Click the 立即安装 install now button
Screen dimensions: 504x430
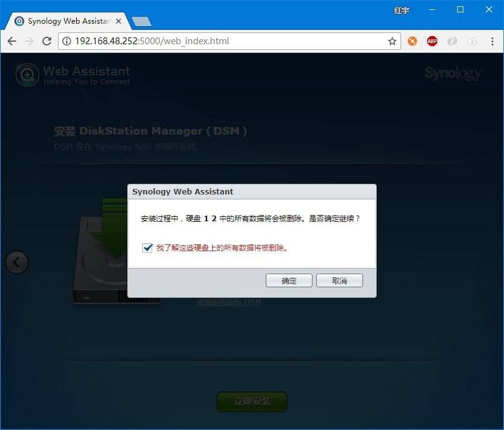click(x=252, y=401)
